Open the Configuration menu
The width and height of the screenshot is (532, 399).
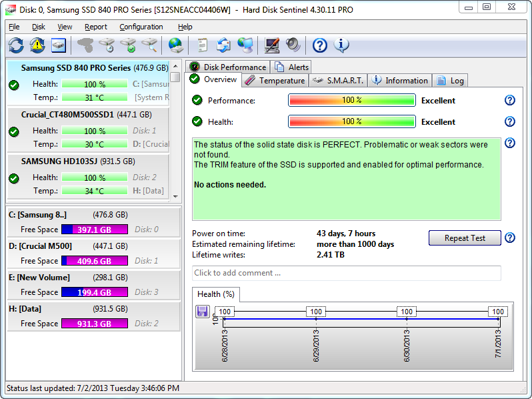[141, 27]
